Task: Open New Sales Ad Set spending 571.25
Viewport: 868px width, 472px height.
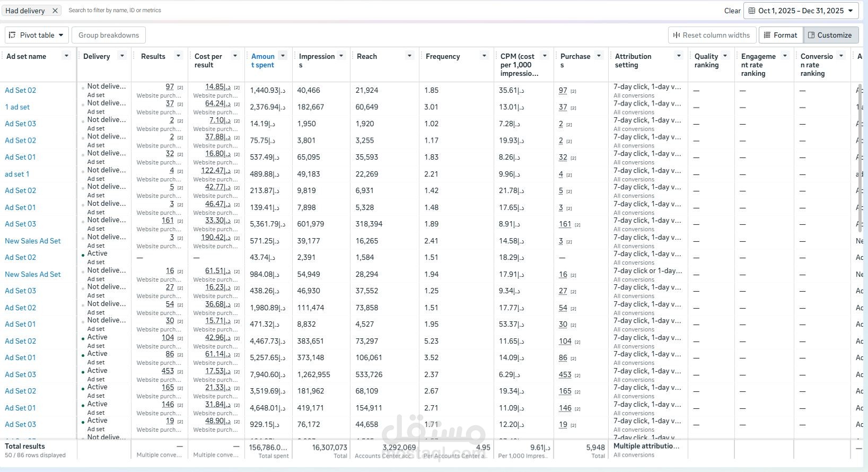Action: coord(33,241)
